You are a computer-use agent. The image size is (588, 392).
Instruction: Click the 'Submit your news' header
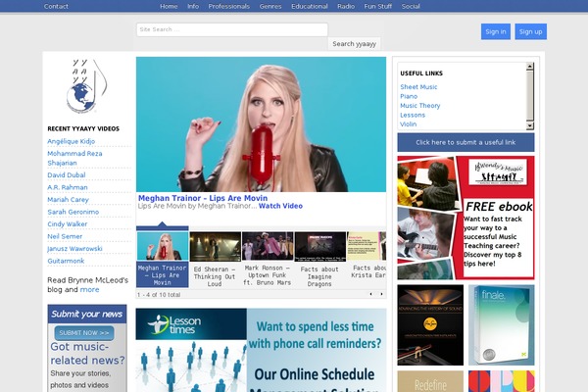87,314
